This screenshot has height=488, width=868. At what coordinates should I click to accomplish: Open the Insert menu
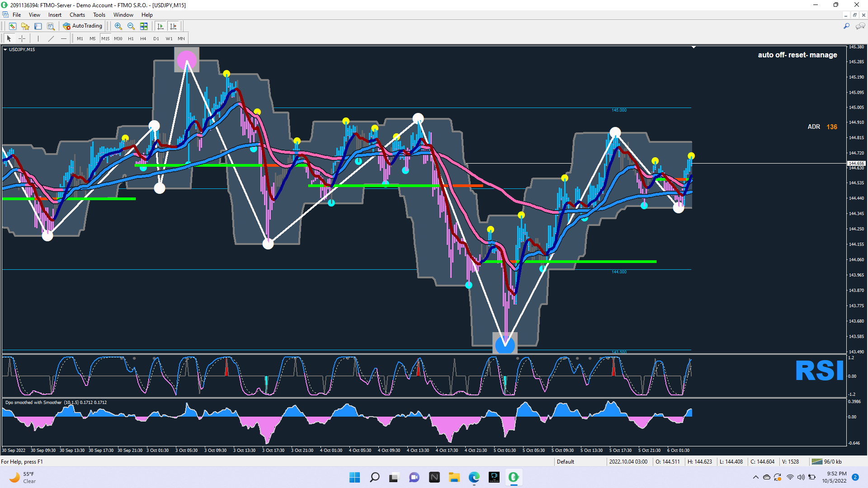[55, 15]
